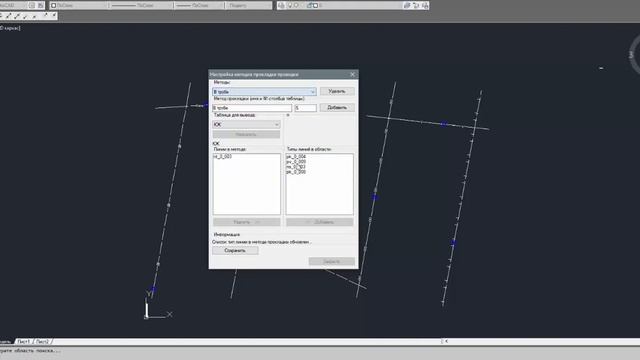Click the greyed button under the ЮК dropdown
Screen dimensions: 640x360
246,134
